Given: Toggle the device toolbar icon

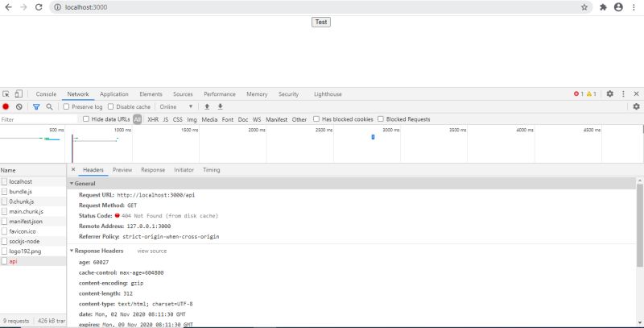Looking at the screenshot, I should tap(19, 93).
